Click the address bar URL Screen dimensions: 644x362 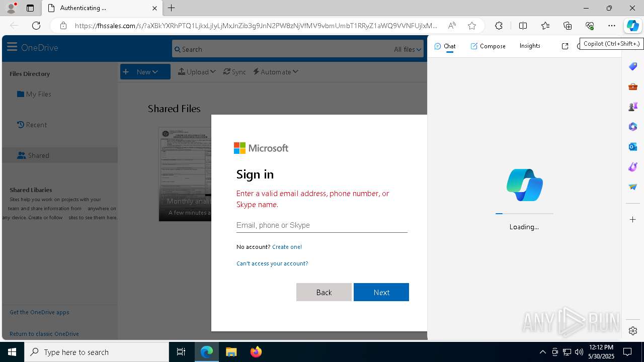[x=256, y=26]
